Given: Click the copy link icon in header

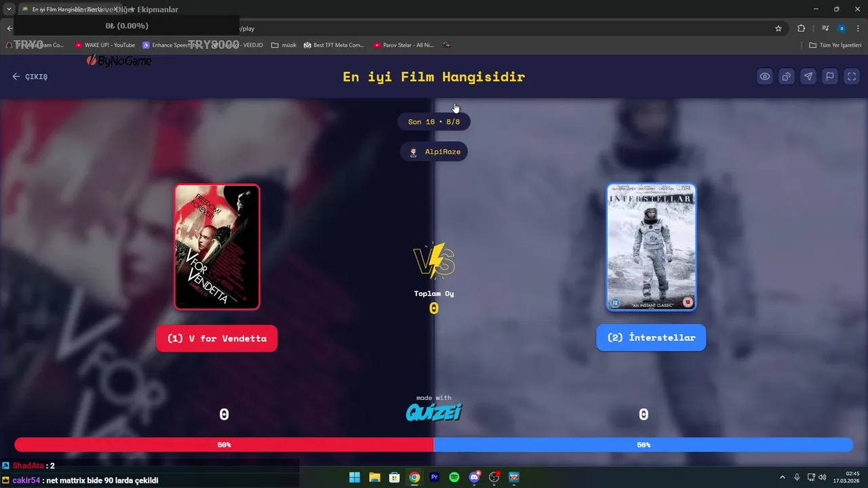Looking at the screenshot, I should tap(787, 77).
